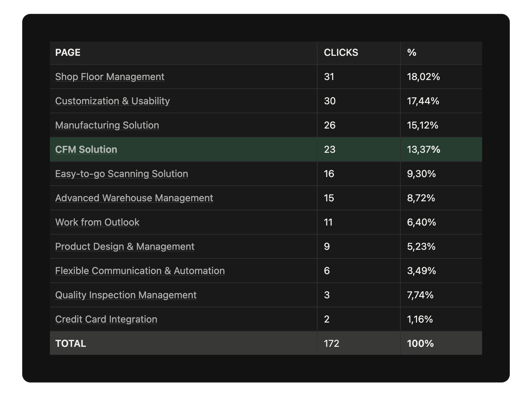Viewport: 532px width, 413px height.
Task: Click the 18,02% value beside Shop Floor Management
Action: click(423, 77)
